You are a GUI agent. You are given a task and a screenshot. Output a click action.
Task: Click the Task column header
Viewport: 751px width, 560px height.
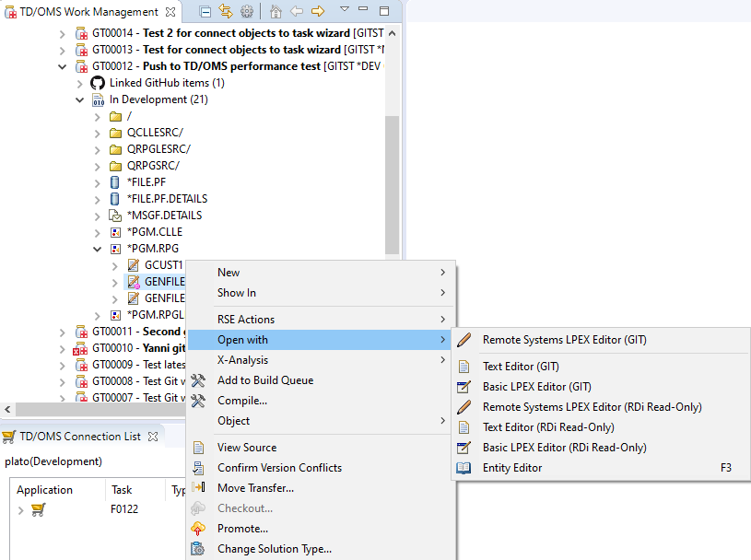point(122,490)
